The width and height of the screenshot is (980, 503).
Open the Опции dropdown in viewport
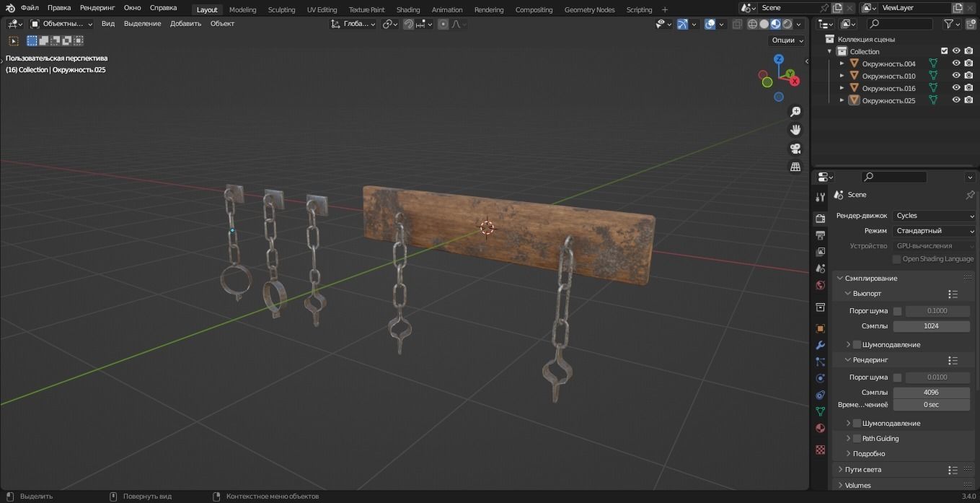pos(787,40)
